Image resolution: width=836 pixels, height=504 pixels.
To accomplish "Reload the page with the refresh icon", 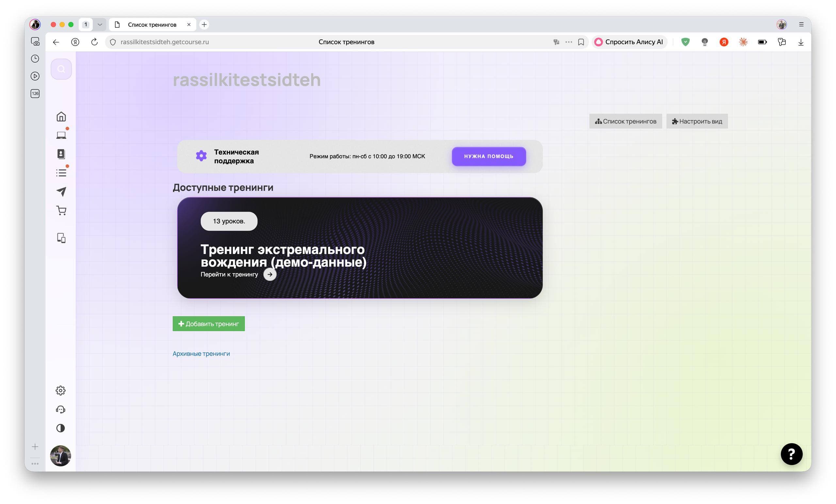I will [x=94, y=42].
